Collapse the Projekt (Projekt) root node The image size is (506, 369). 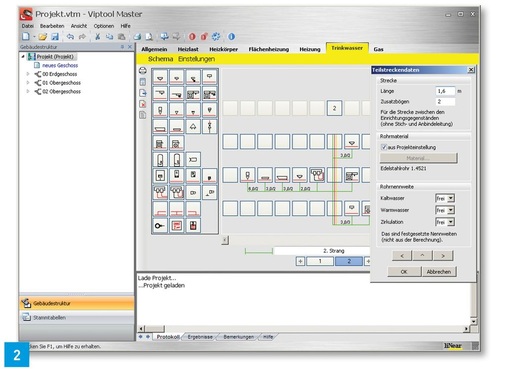tap(23, 57)
